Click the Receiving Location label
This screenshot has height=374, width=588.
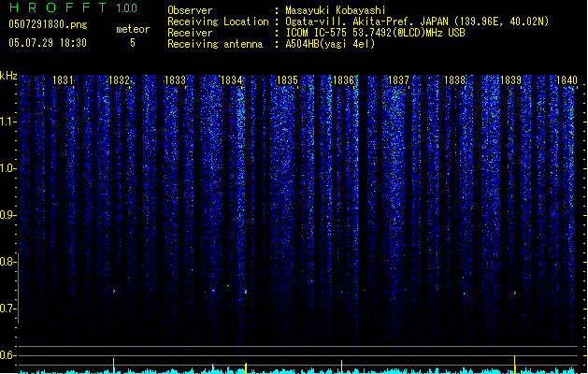click(x=218, y=22)
